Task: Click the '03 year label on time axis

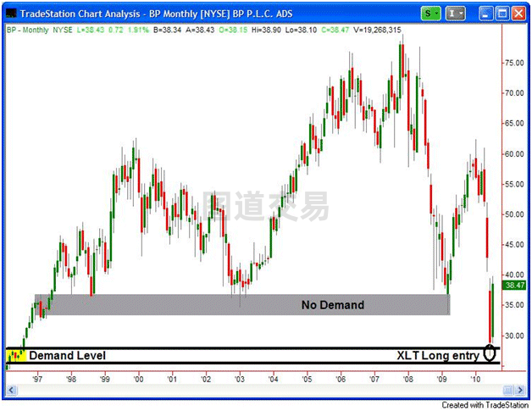Action: (x=240, y=379)
